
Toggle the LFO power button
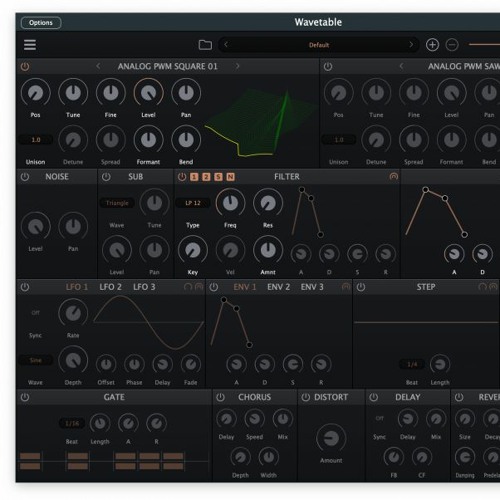pyautogui.click(x=25, y=287)
